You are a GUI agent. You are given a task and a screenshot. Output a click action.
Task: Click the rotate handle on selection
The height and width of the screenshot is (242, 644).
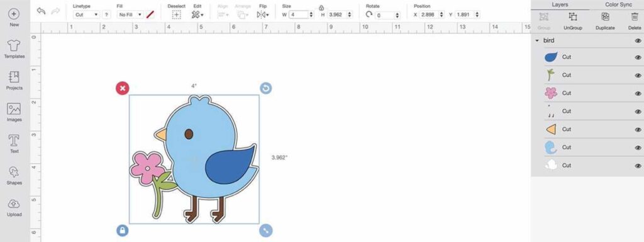pos(266,88)
